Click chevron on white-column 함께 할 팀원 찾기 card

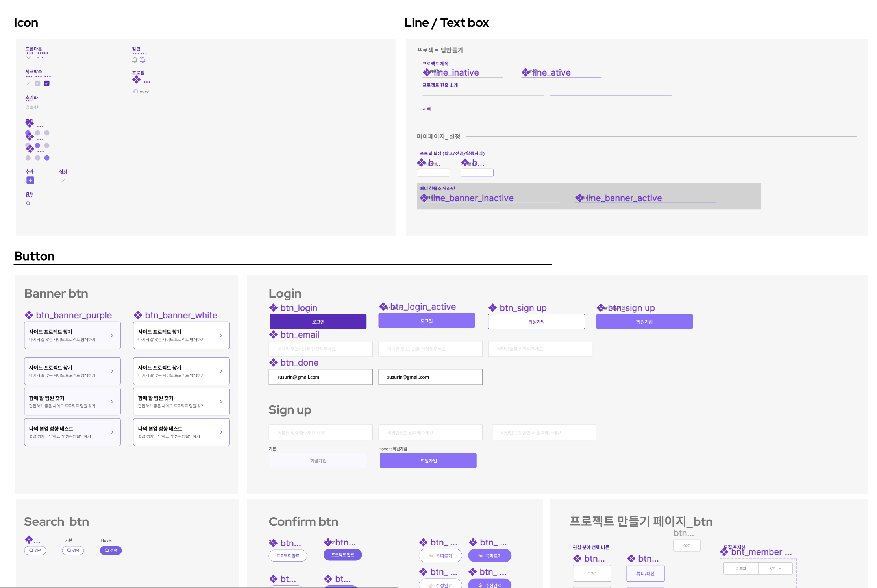pyautogui.click(x=221, y=401)
